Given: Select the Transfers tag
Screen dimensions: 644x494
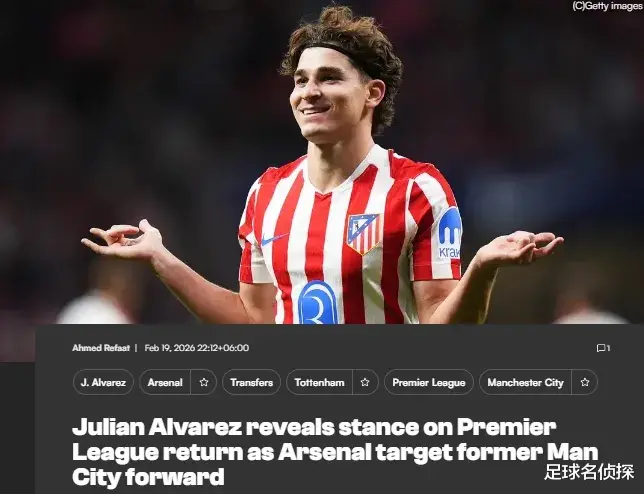Looking at the screenshot, I should [x=251, y=382].
